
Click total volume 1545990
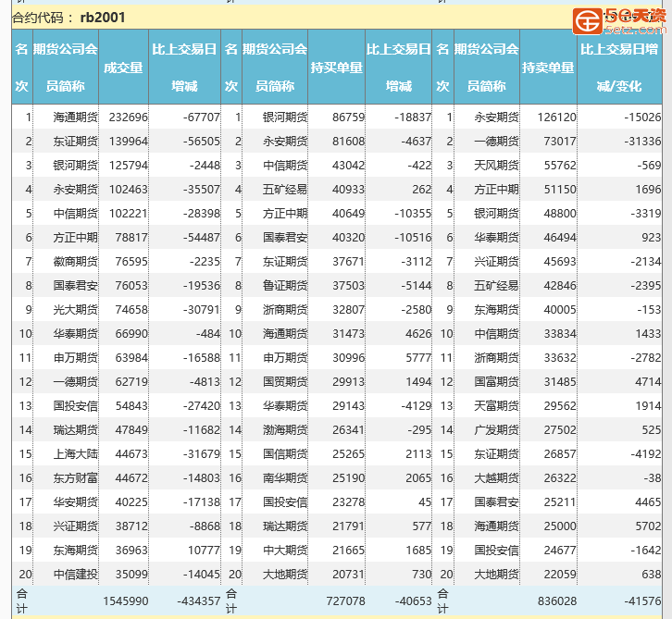(126, 601)
